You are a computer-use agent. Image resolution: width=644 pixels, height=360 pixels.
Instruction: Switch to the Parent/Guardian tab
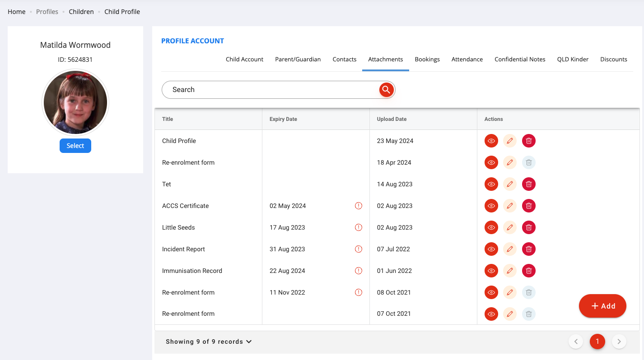[x=298, y=60]
